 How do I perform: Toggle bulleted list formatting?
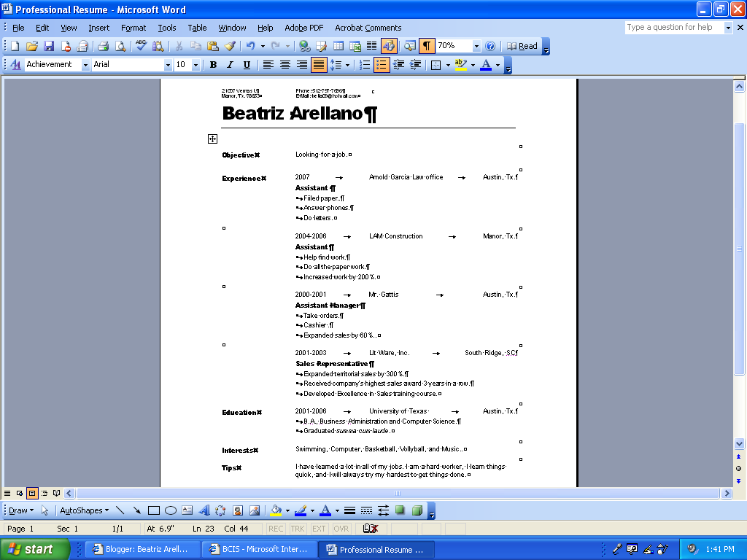382,65
